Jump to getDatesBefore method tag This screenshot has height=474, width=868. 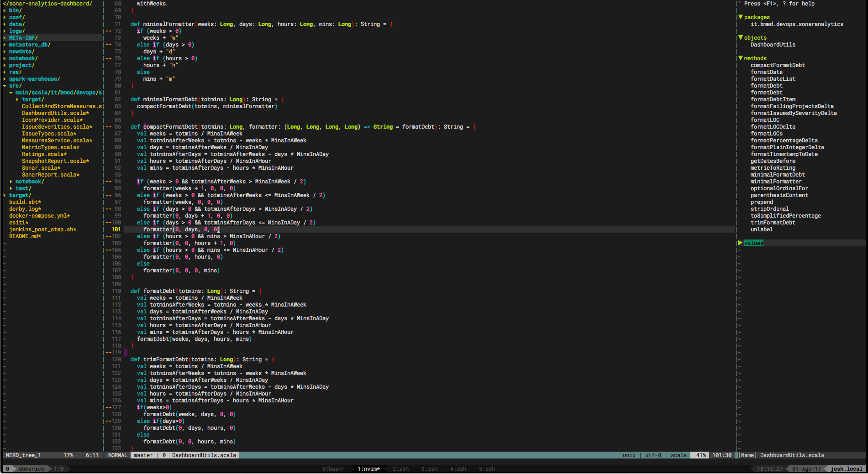[x=773, y=161]
